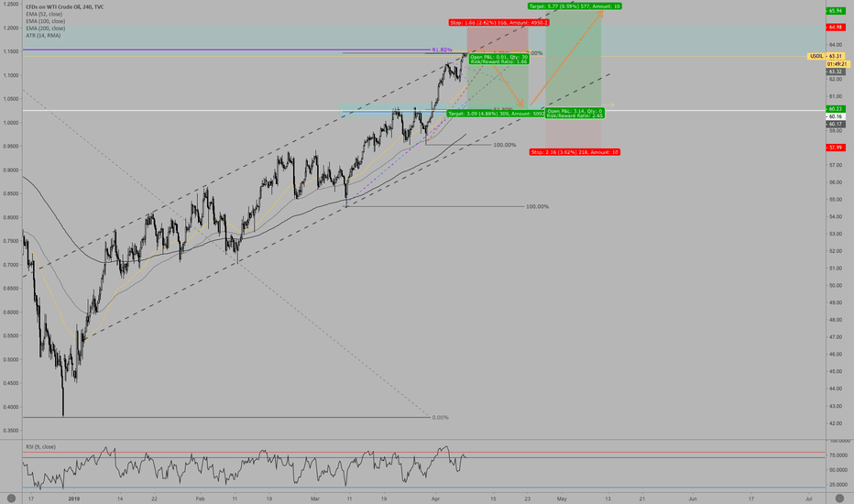The image size is (854, 504).
Task: Click the red 64.98 price axis label
Action: click(x=836, y=27)
